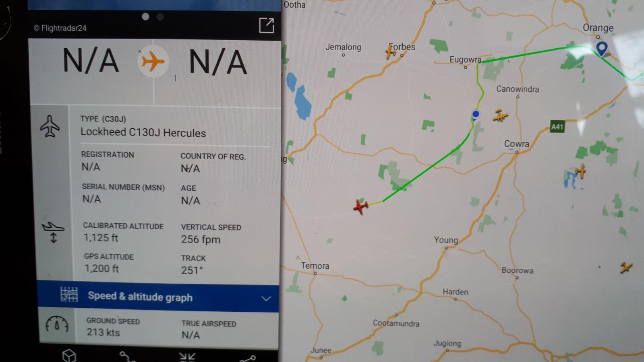Click the yellow aircraft near Boorowa
644x362 pixels.
coord(626,267)
